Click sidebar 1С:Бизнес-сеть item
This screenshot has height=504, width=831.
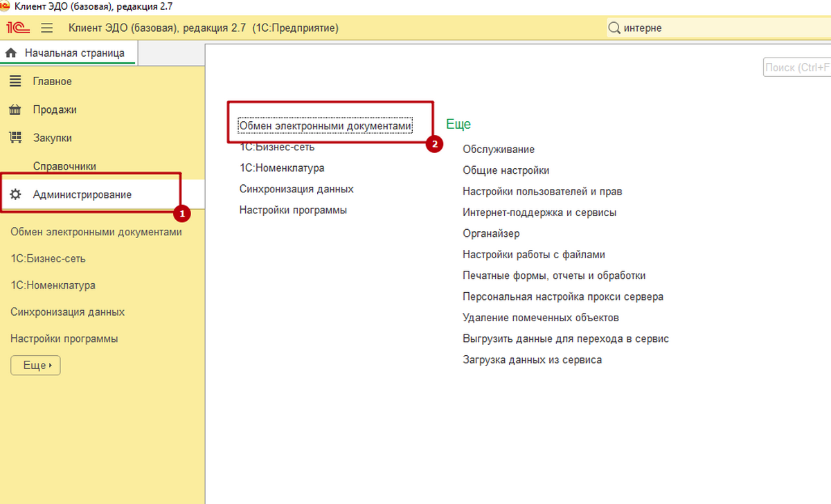tap(48, 258)
